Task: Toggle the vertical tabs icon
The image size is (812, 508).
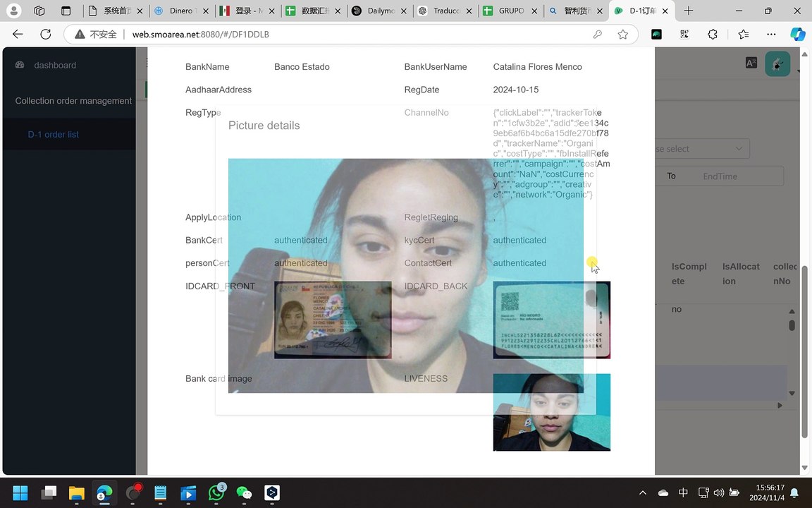Action: (x=66, y=11)
